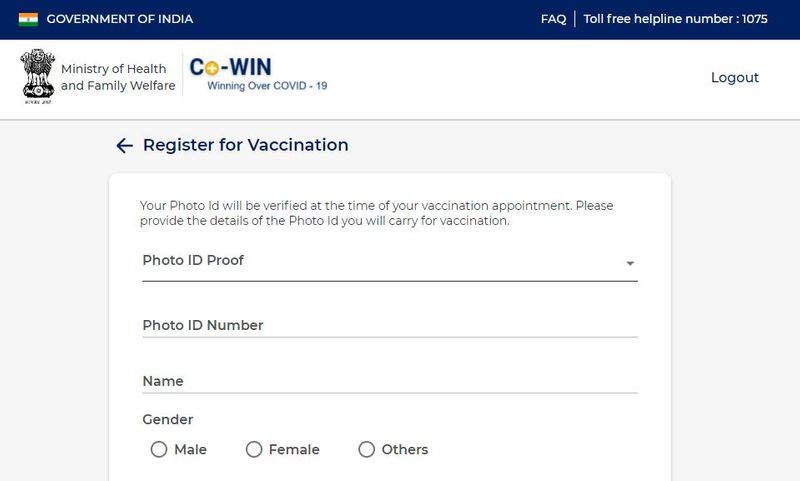Click the Gender label
This screenshot has height=481, width=800.
[168, 419]
